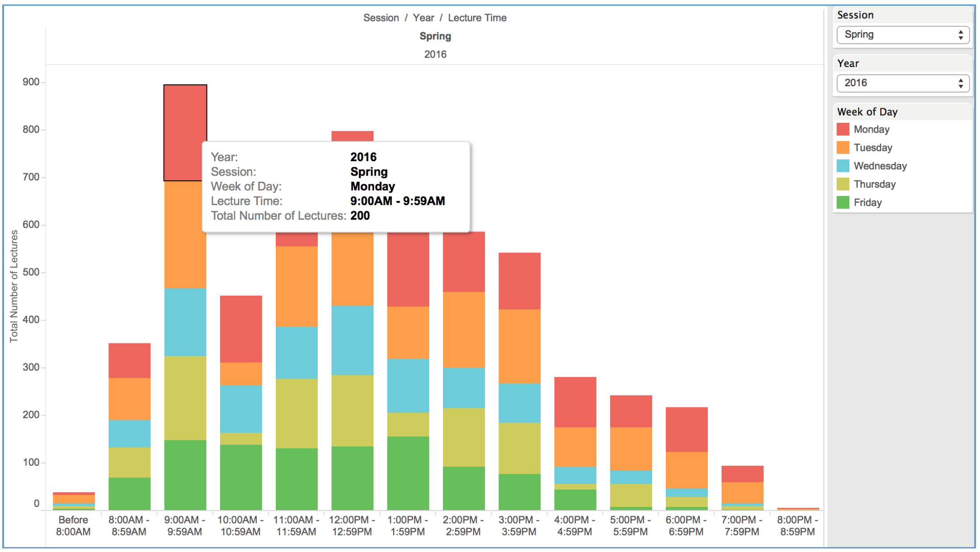Click Wednesday segment of 12:00PM bar

point(352,340)
